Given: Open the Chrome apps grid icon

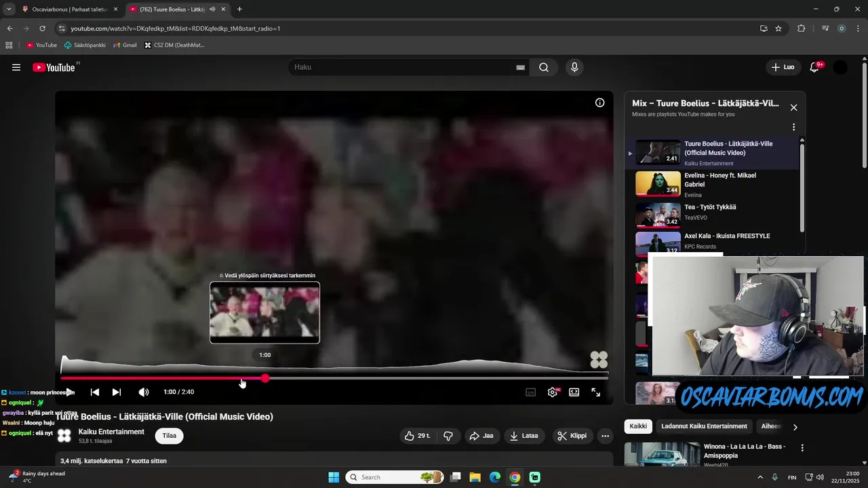Looking at the screenshot, I should coord(9,45).
